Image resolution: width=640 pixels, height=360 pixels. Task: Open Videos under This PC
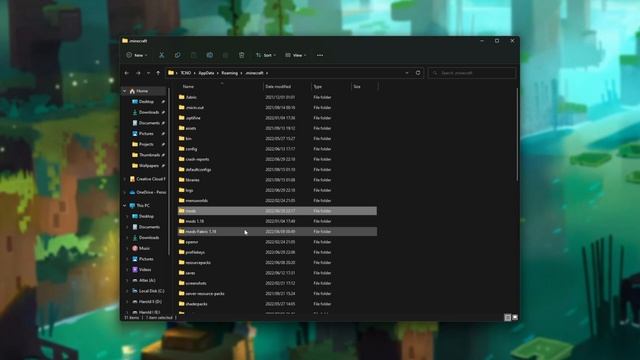point(145,270)
